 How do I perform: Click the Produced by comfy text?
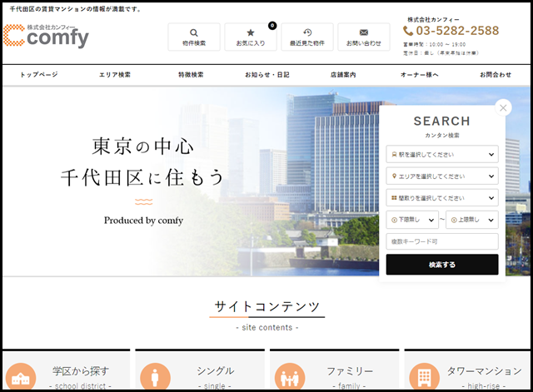tap(144, 221)
